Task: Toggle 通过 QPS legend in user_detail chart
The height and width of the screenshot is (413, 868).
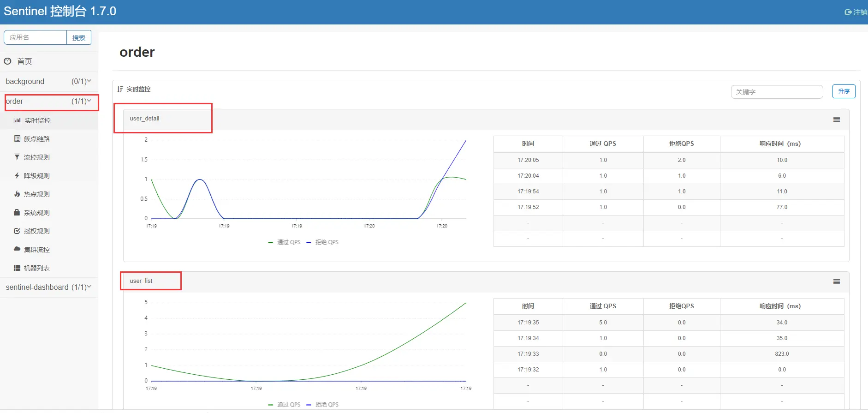Action: [284, 242]
